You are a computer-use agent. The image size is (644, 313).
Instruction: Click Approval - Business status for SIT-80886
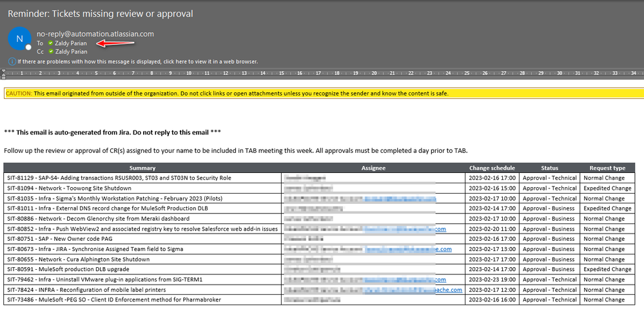click(549, 218)
